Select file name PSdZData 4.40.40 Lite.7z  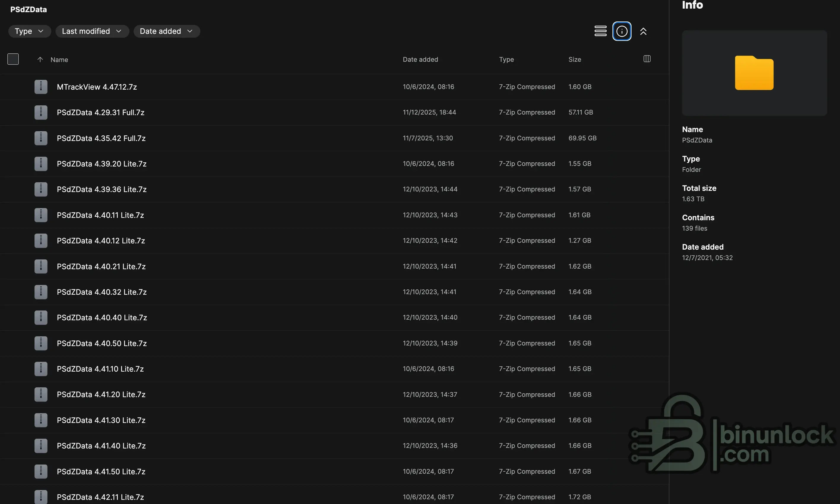(x=102, y=318)
